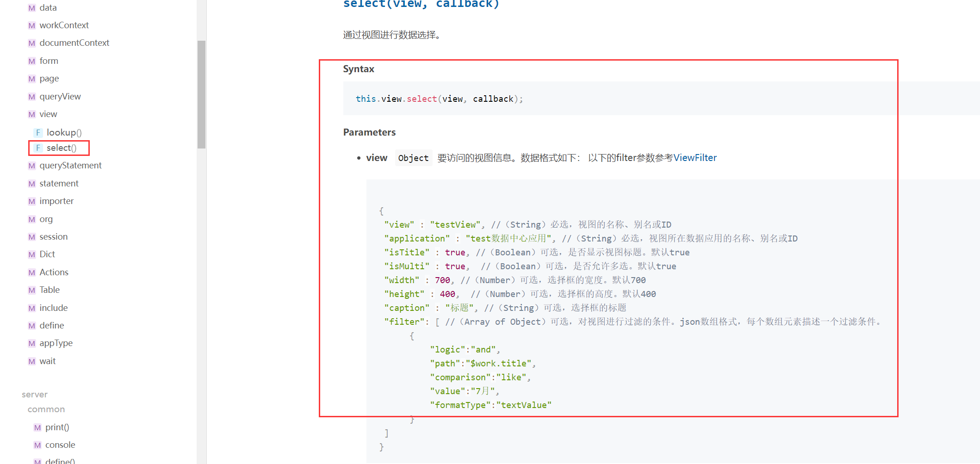
Task: Click the "formatType":"textValue" code line
Action: tap(490, 405)
